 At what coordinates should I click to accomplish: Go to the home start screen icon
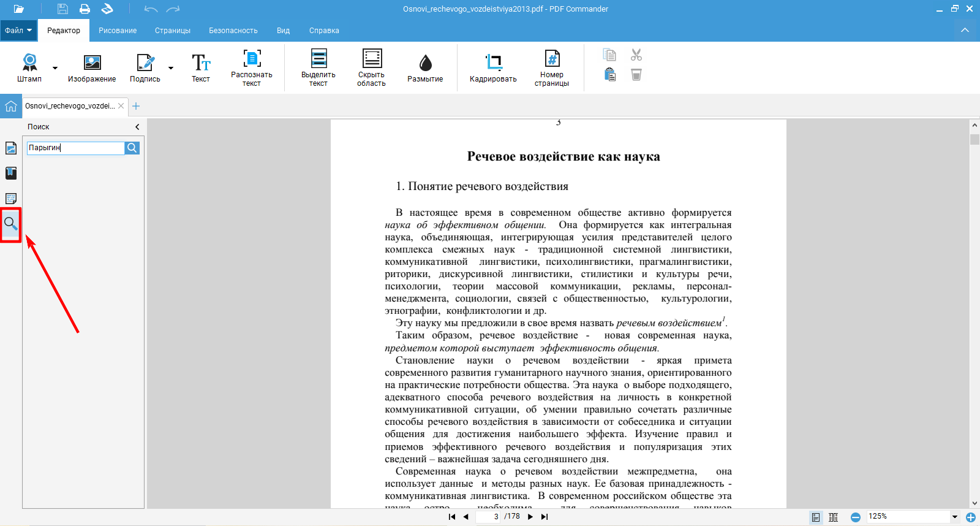point(11,106)
